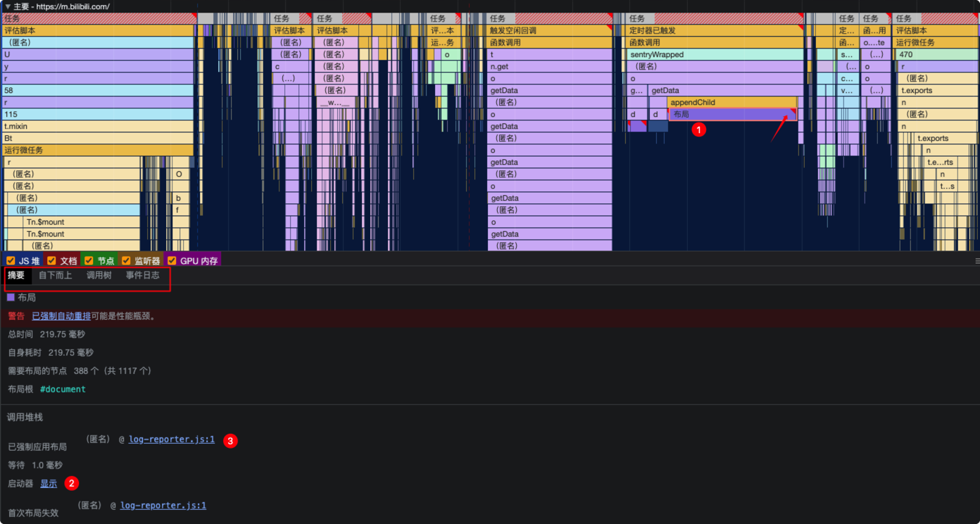This screenshot has width=980, height=524.
Task: Open the memory counters panel menu icon
Action: [977, 261]
